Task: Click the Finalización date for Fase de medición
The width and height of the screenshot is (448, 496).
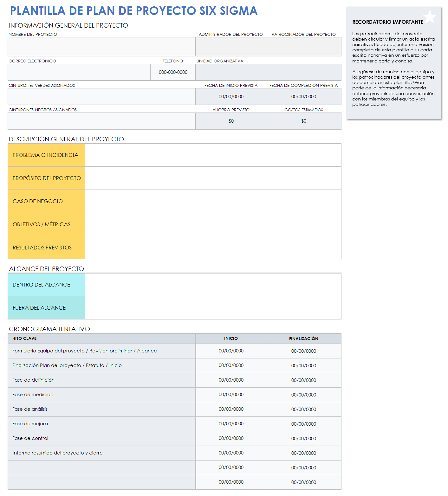Action: click(x=304, y=395)
